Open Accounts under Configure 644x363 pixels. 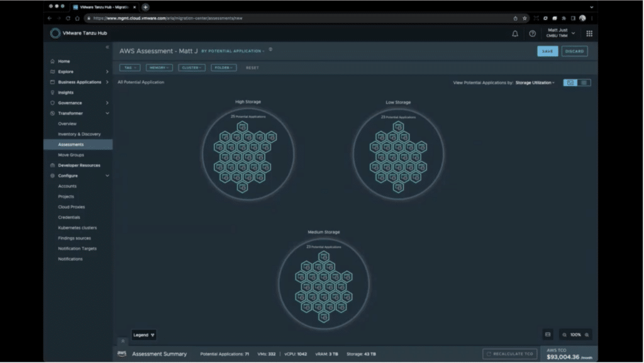(x=67, y=186)
